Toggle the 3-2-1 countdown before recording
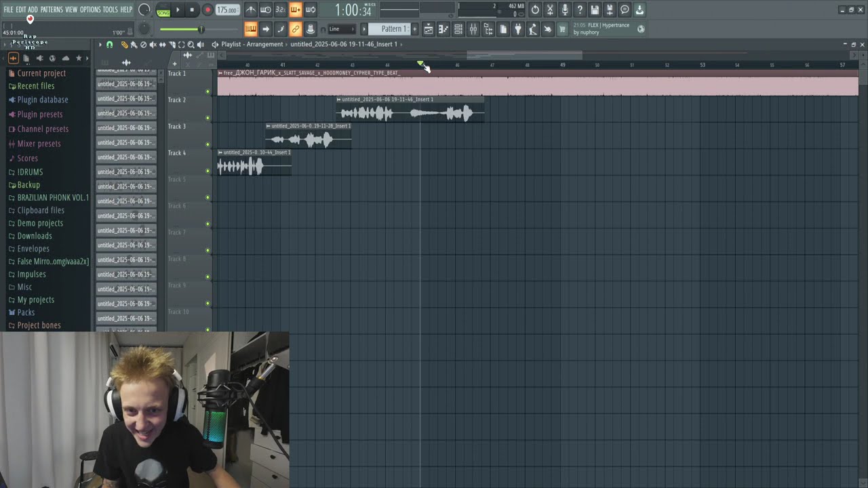 point(281,9)
